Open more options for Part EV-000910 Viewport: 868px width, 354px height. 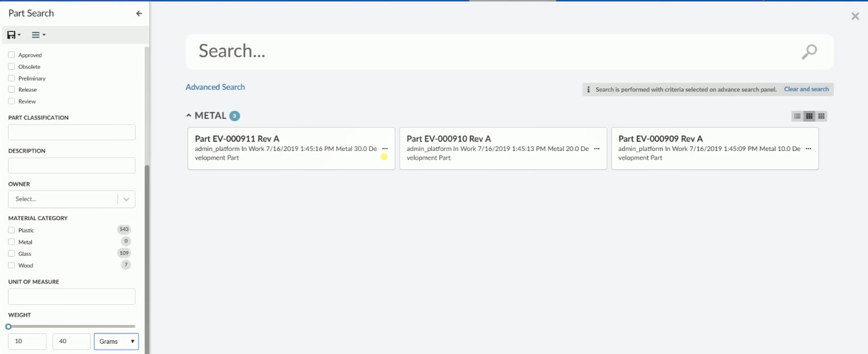pos(596,149)
